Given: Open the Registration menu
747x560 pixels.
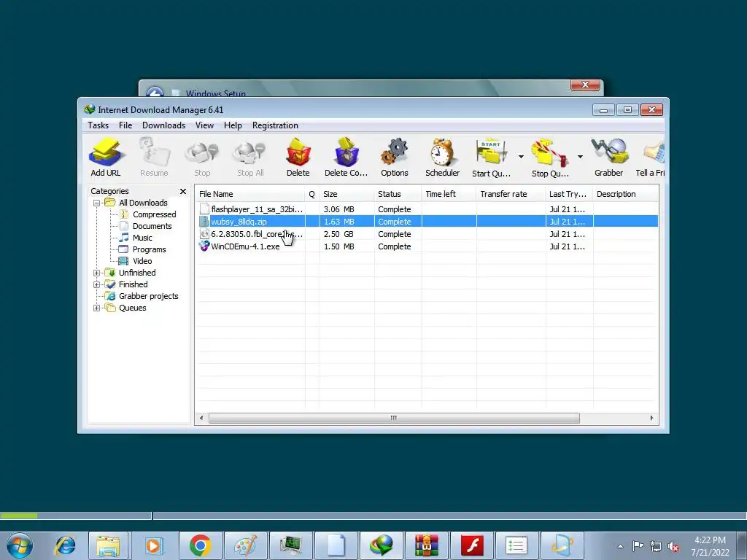Looking at the screenshot, I should point(275,125).
